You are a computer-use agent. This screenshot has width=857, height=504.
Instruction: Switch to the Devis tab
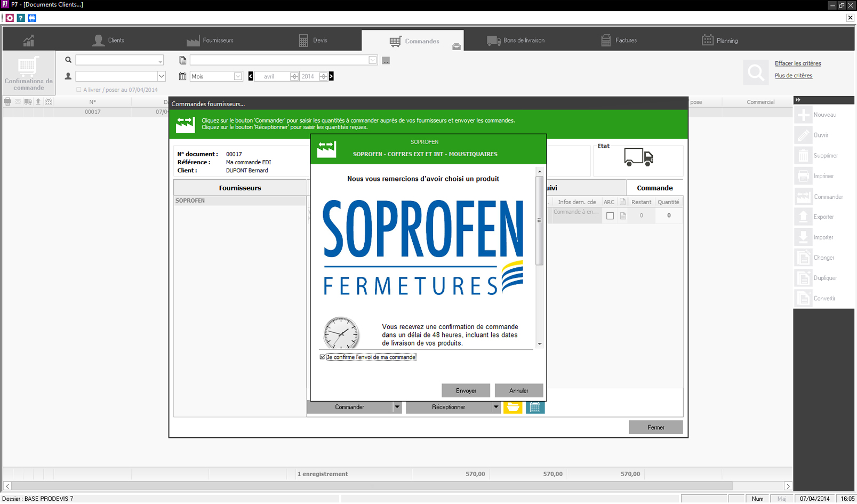pos(313,41)
